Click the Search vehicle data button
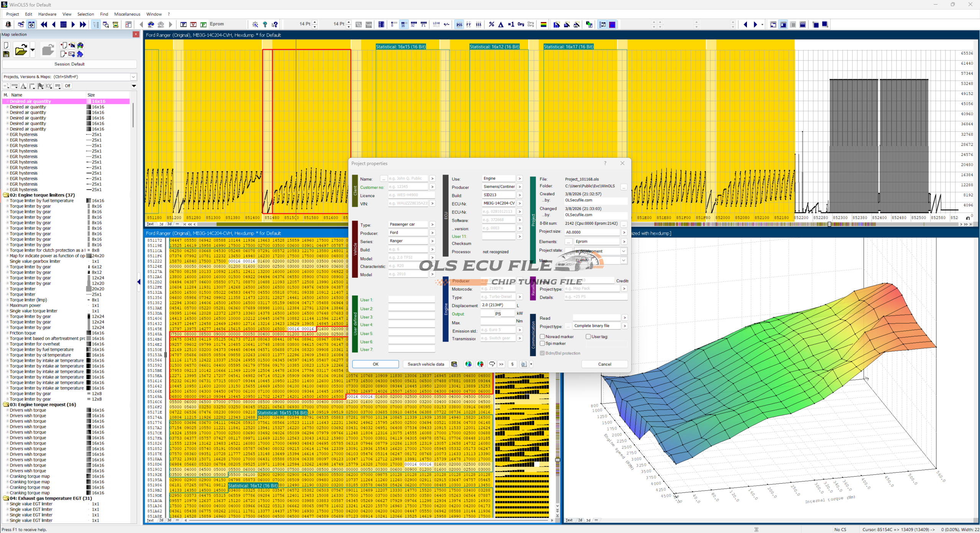The height and width of the screenshot is (533, 980). coord(426,364)
